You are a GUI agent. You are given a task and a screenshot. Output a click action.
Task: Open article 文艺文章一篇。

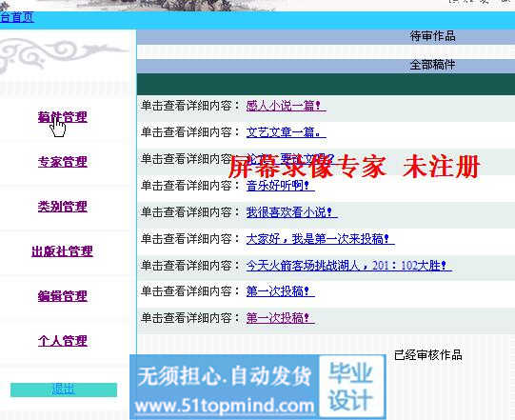point(286,132)
